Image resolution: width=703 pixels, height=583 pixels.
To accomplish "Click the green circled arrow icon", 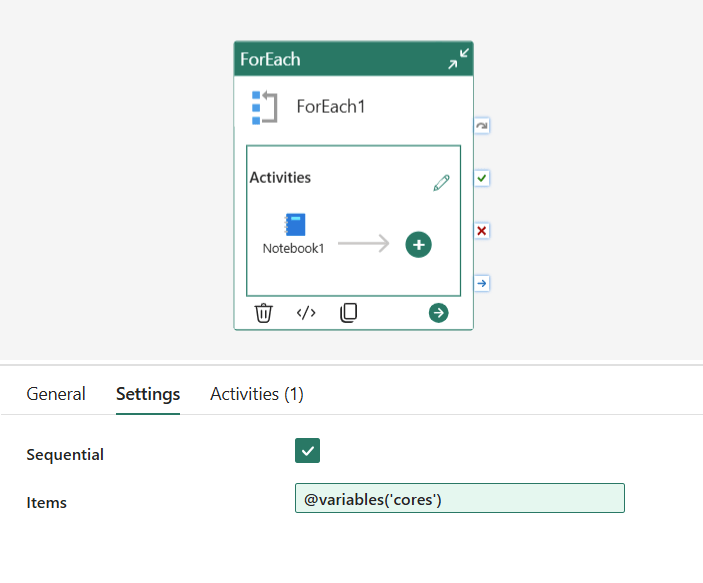I will click(x=438, y=313).
